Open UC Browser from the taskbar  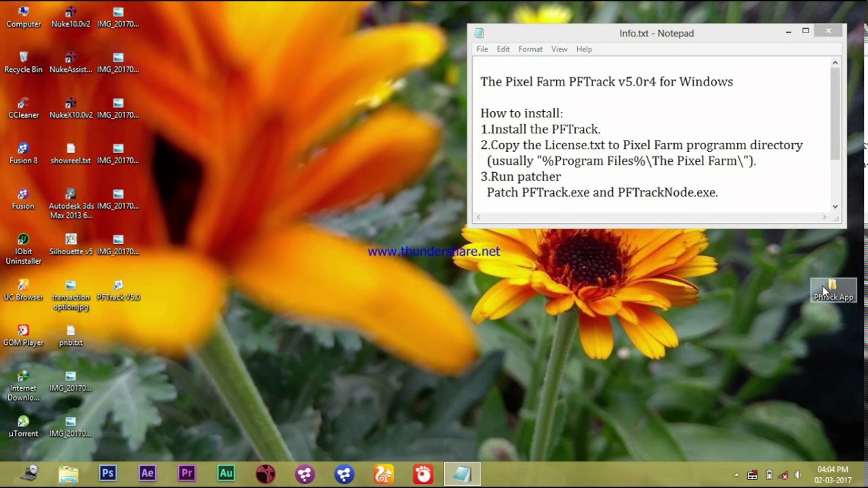click(384, 474)
